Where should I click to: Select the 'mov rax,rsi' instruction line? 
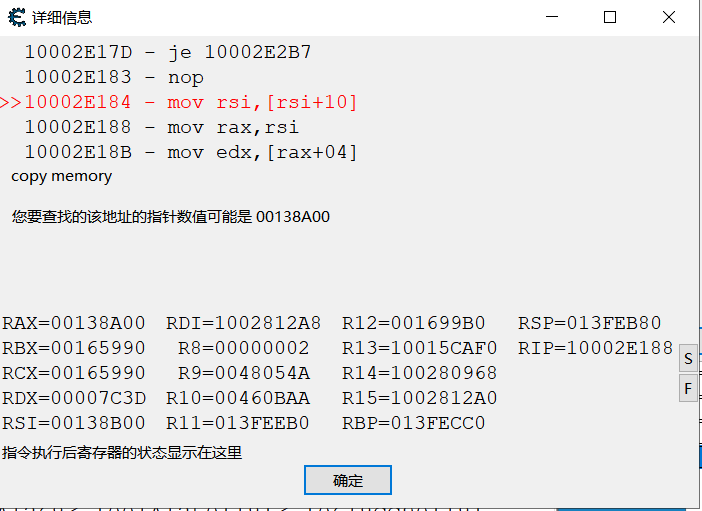(x=161, y=128)
